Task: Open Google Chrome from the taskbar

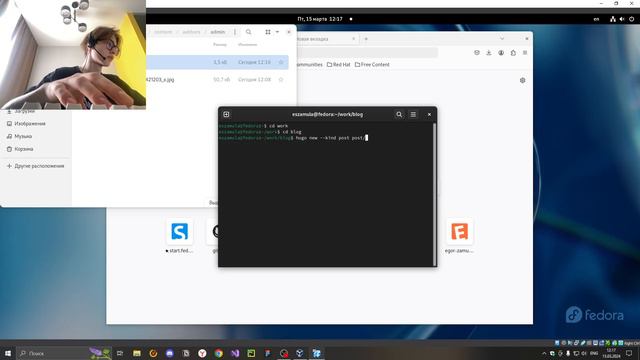Action: point(219,353)
